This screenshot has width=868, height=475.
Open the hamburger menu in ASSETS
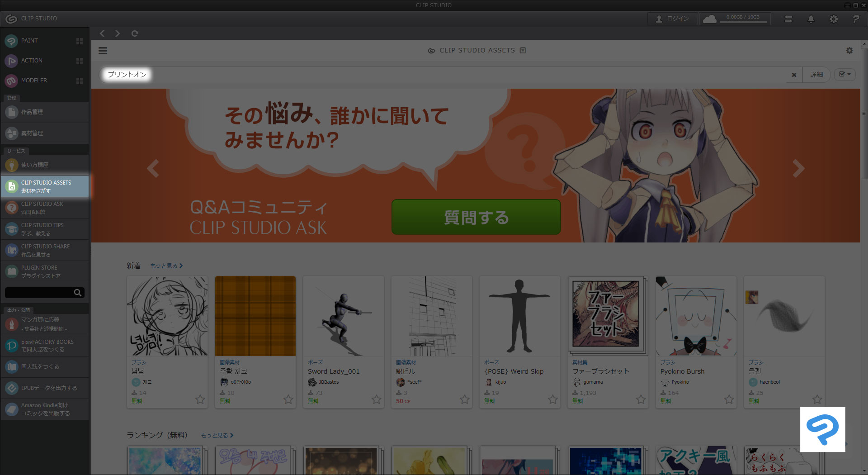pos(103,51)
